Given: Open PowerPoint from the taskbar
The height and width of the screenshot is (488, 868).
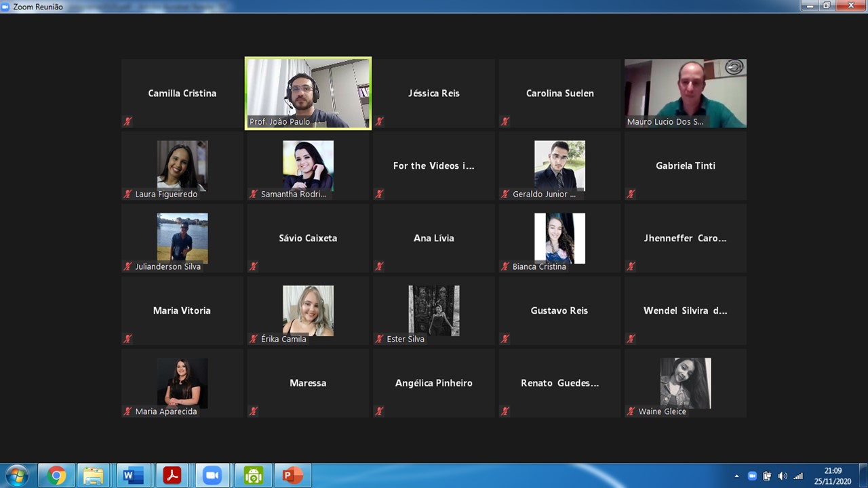Looking at the screenshot, I should coord(292,476).
